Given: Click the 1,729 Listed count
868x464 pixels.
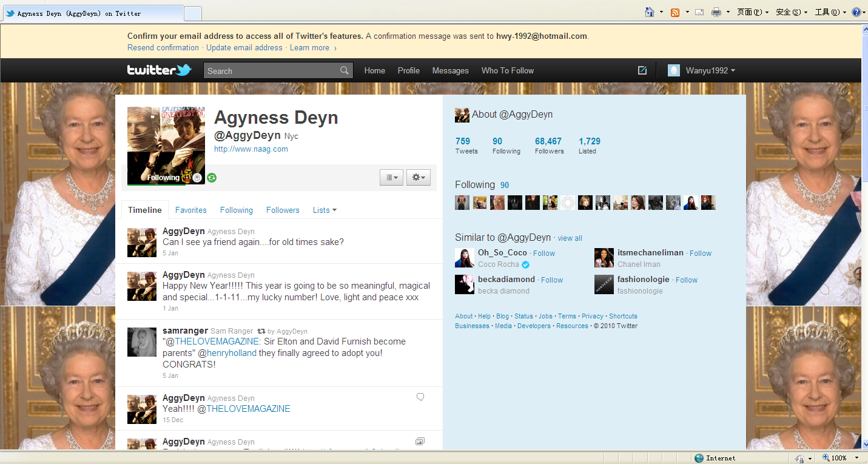Looking at the screenshot, I should pos(590,146).
